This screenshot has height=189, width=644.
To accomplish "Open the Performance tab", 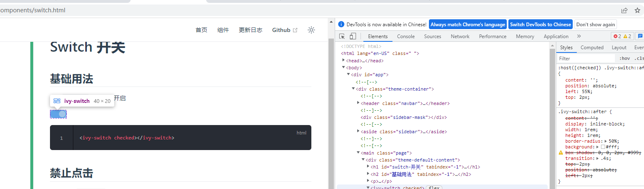I will (493, 36).
